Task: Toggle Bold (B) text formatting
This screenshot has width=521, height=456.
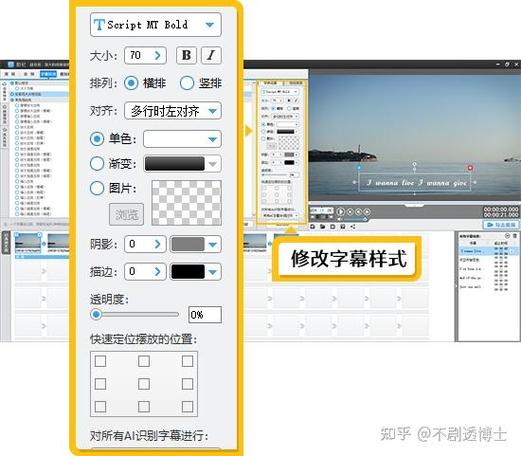Action: [x=186, y=55]
